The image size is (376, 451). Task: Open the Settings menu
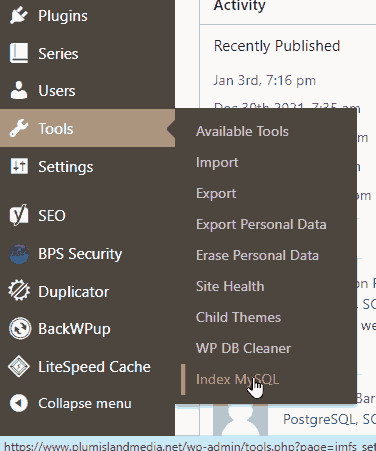coord(66,167)
